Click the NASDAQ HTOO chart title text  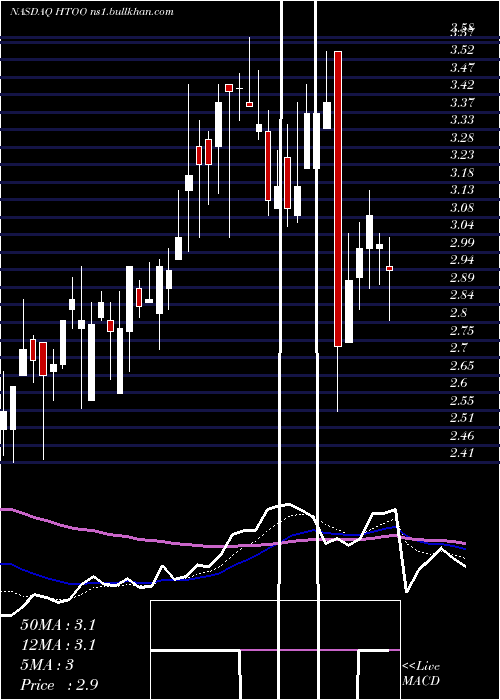pyautogui.click(x=92, y=12)
